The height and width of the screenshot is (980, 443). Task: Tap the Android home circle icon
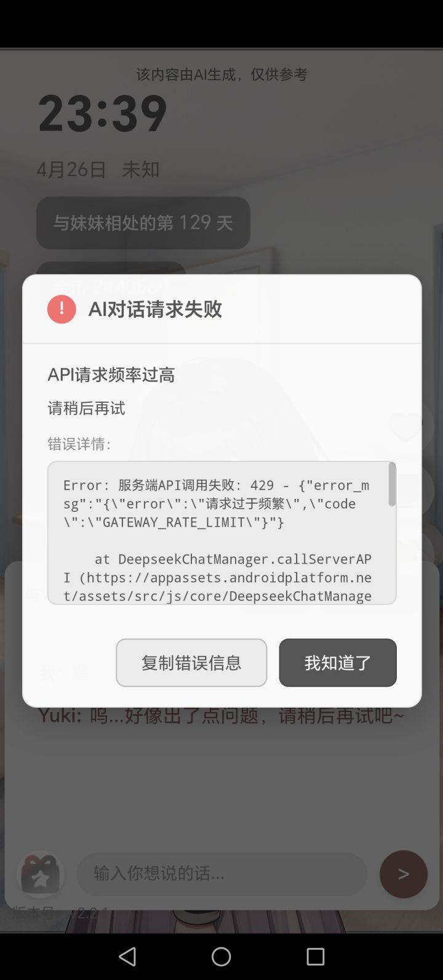pos(221,956)
